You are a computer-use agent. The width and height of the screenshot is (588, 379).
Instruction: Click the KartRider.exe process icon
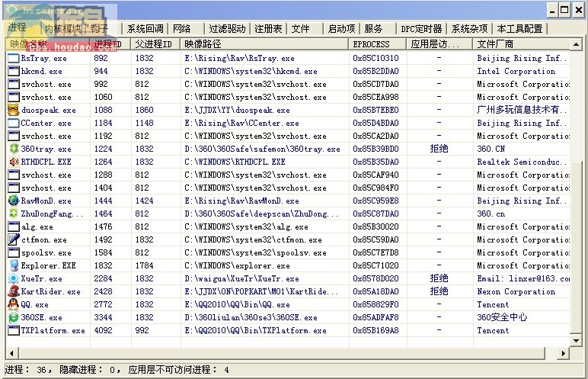[x=14, y=291]
